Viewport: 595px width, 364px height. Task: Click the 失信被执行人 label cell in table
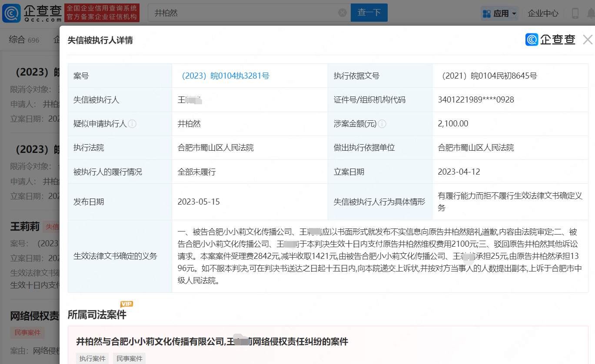click(120, 99)
